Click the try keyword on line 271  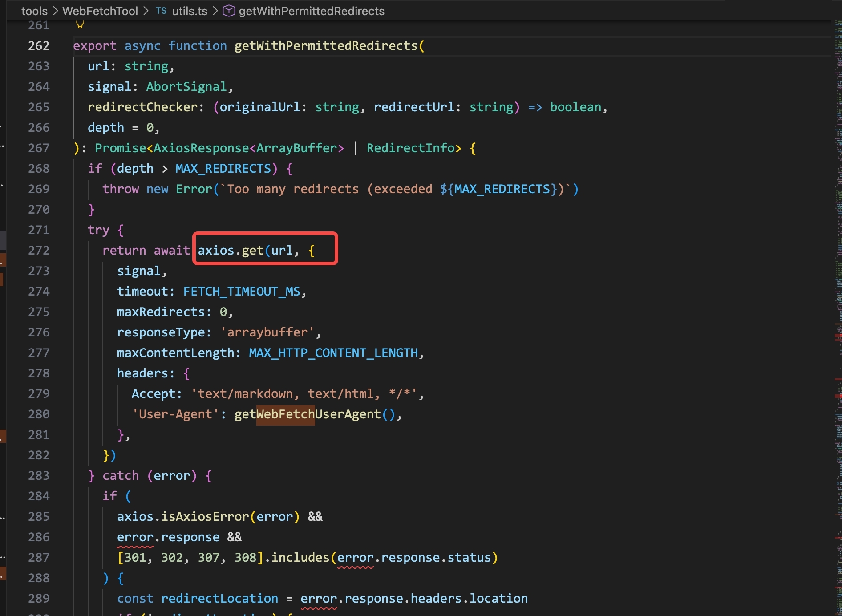[x=98, y=230]
